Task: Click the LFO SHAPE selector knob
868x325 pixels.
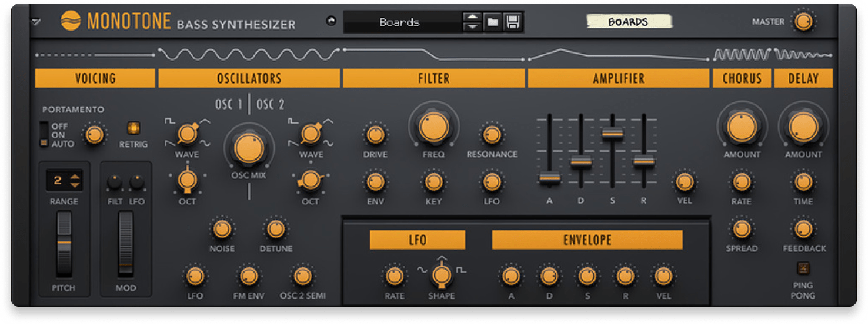Action: (441, 274)
